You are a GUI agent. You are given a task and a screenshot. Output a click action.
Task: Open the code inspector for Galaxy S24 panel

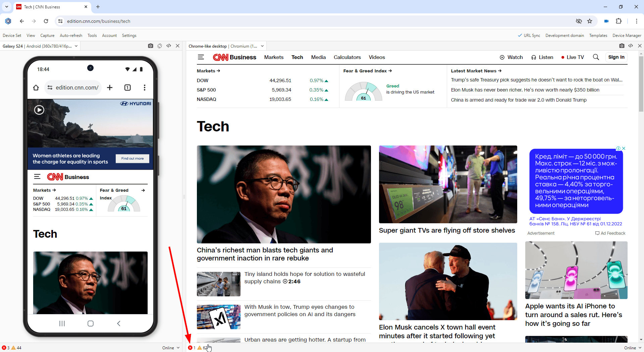[x=169, y=46]
